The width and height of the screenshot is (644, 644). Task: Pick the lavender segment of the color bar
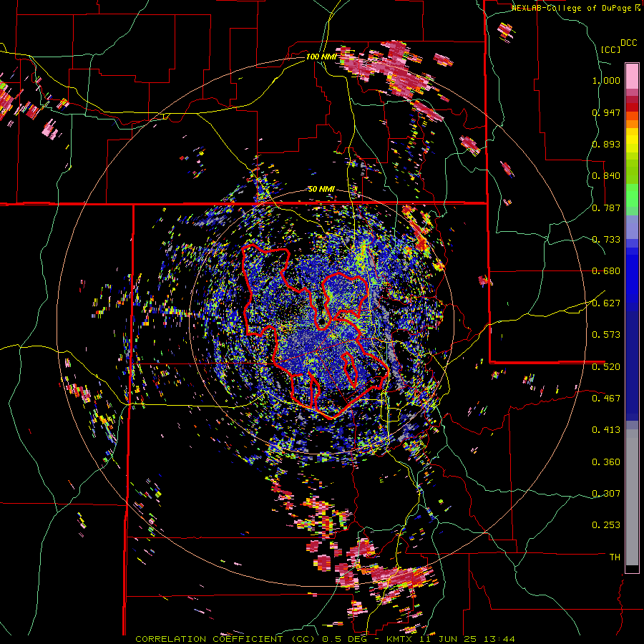632,227
